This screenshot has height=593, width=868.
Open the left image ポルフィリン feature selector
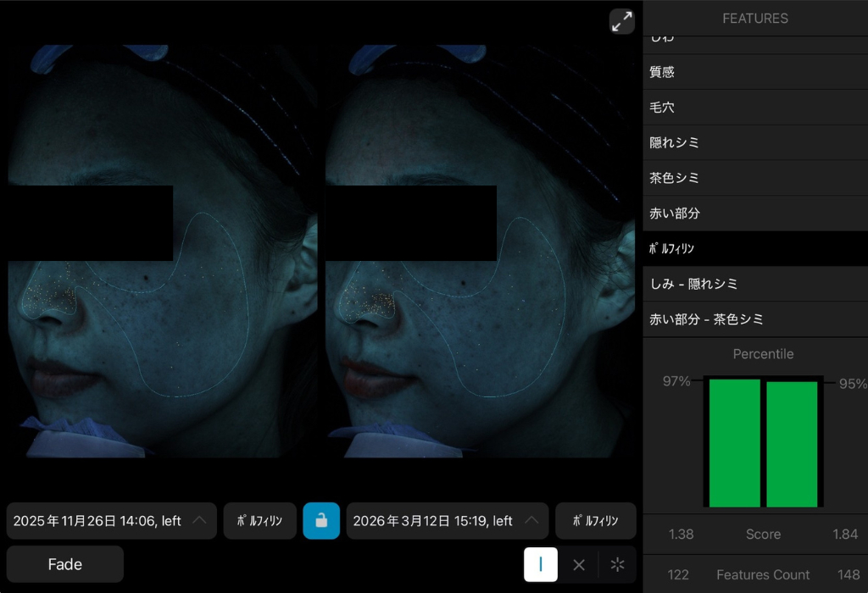pyautogui.click(x=259, y=521)
